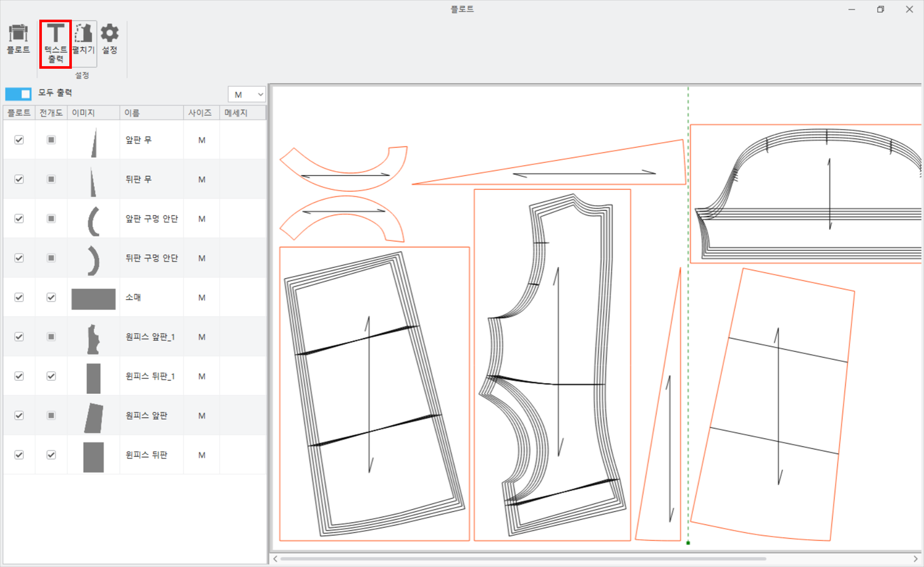This screenshot has width=924, height=567.
Task: Minimize the 플로트 window
Action: 852,9
